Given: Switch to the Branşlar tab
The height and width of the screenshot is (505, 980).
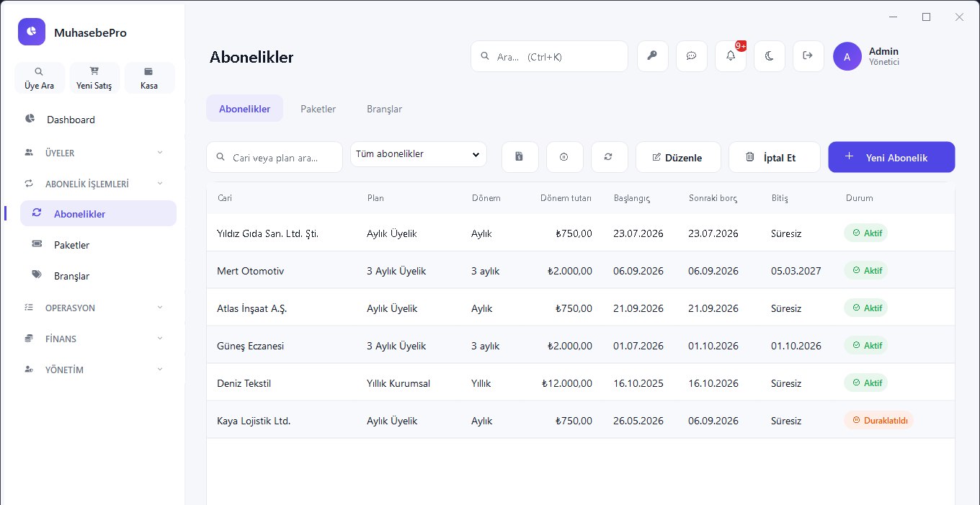Looking at the screenshot, I should [385, 109].
